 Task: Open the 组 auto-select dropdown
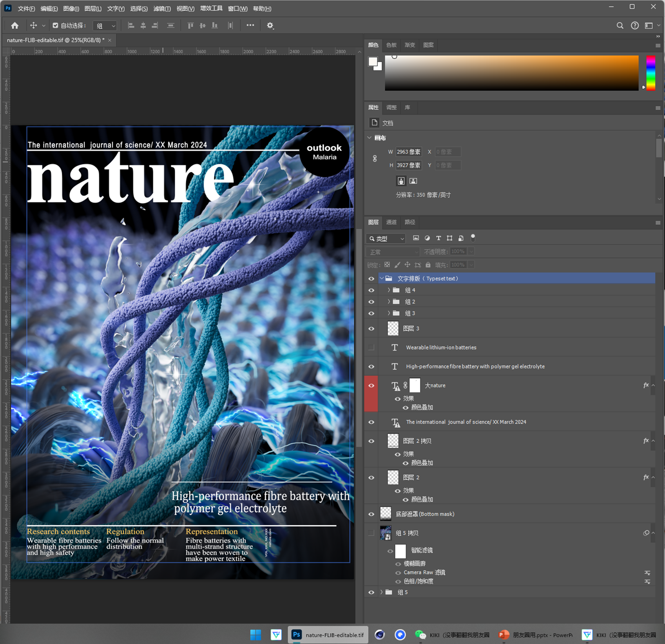pos(105,26)
